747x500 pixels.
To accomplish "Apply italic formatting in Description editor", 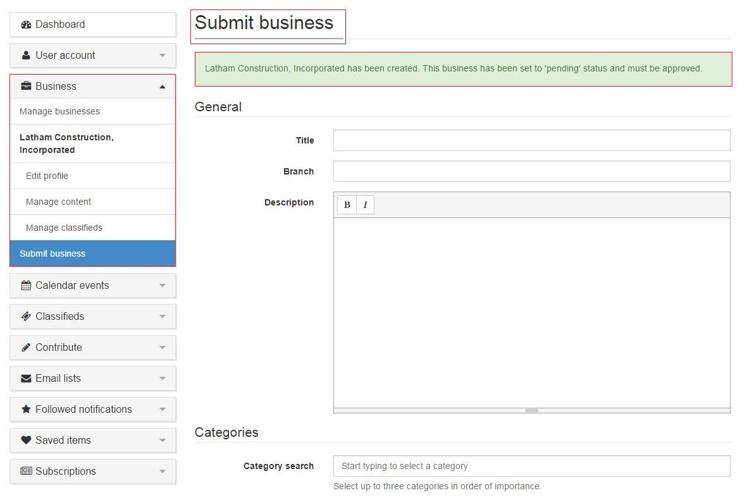I will (365, 205).
